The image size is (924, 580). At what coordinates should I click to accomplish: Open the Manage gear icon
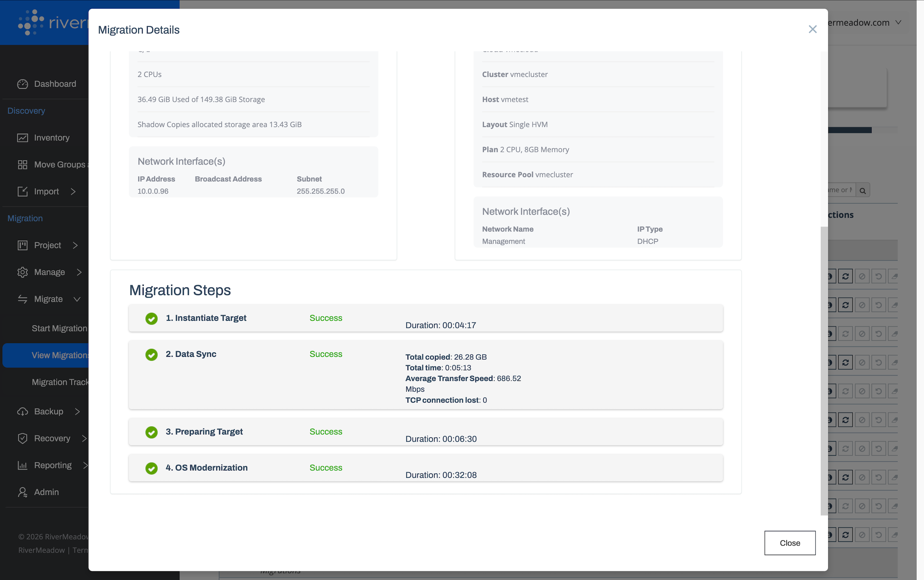pos(22,272)
